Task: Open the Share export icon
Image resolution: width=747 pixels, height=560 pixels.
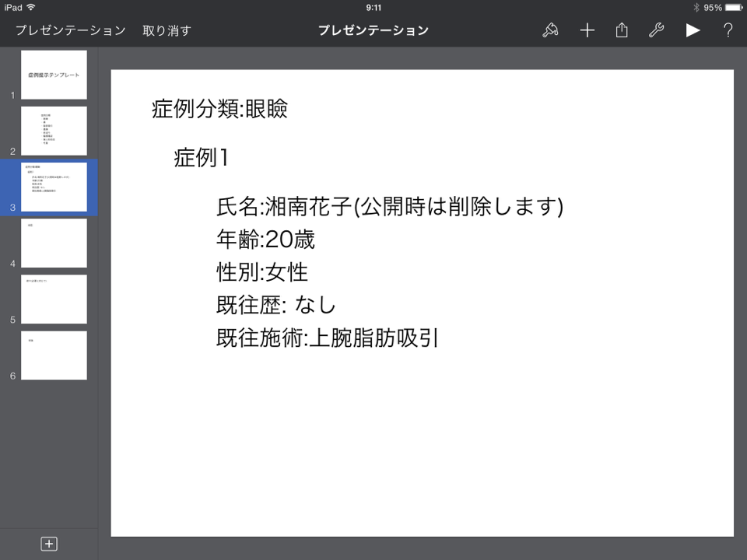Action: click(622, 30)
